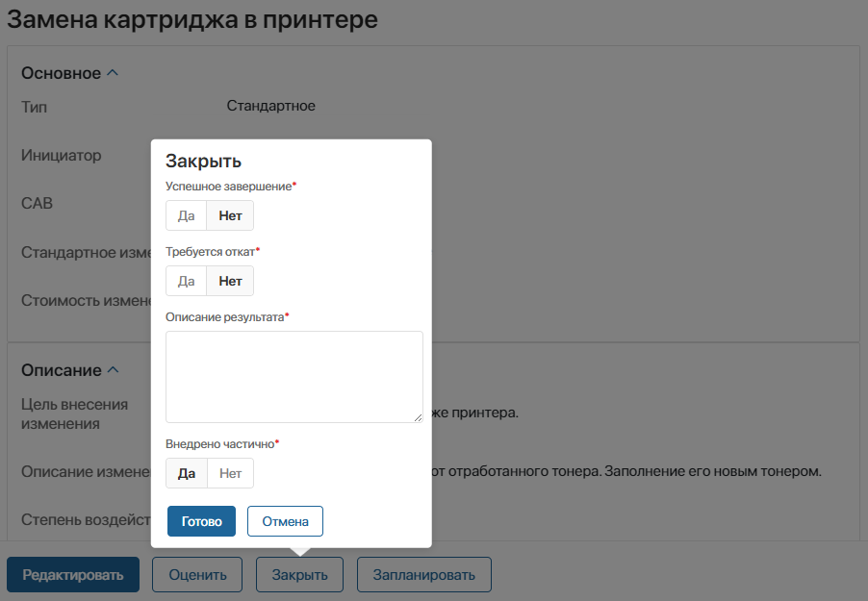This screenshot has height=601, width=868.
Task: Set Внедрено частично to "Нет"
Action: coord(230,473)
